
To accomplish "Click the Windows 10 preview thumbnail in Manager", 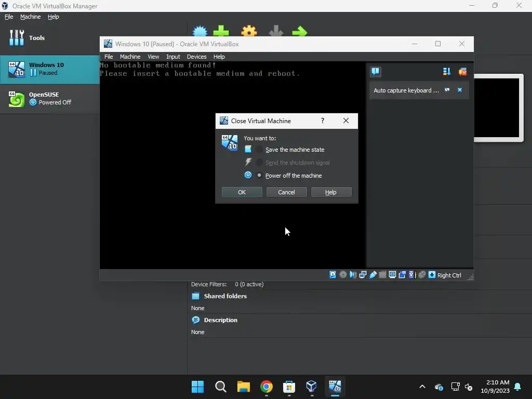I will click(x=497, y=108).
